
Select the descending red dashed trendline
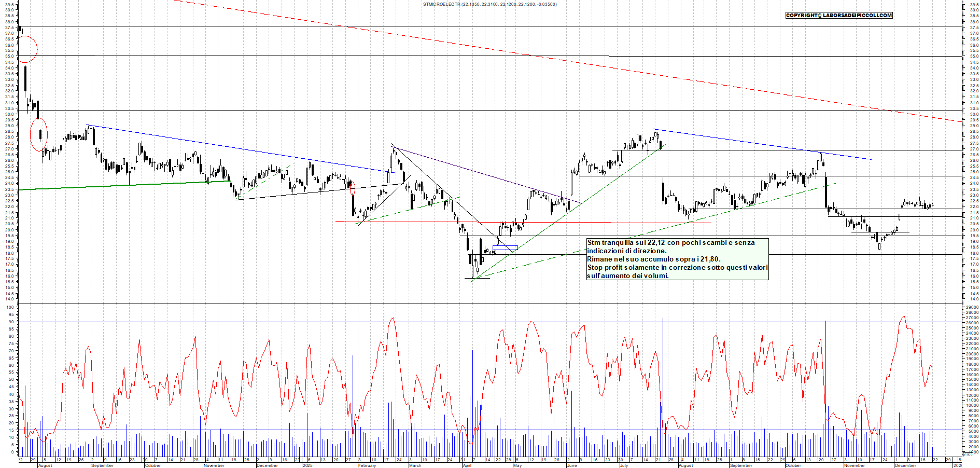[519, 52]
